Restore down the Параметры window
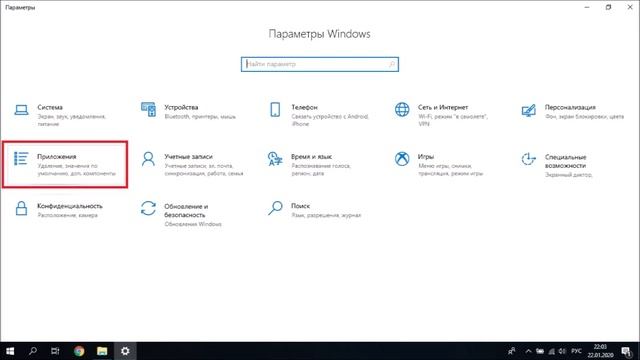This screenshot has width=640, height=360. [609, 7]
